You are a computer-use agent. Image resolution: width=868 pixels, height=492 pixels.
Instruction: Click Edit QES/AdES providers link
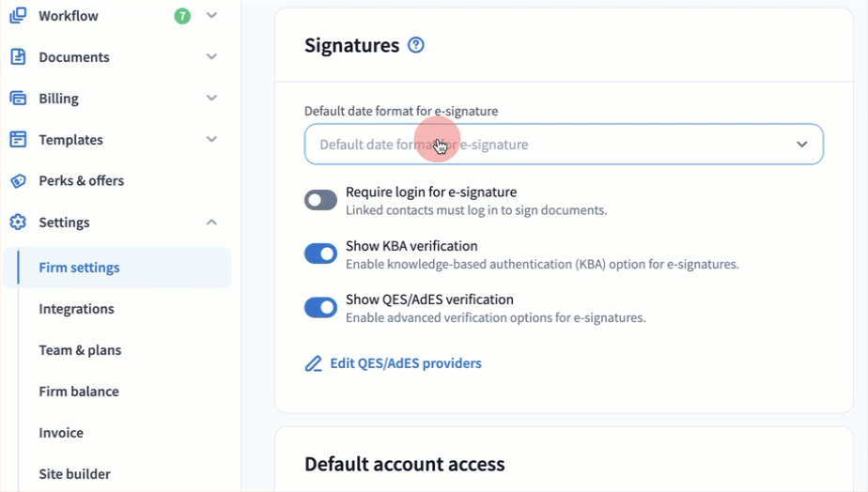click(405, 363)
